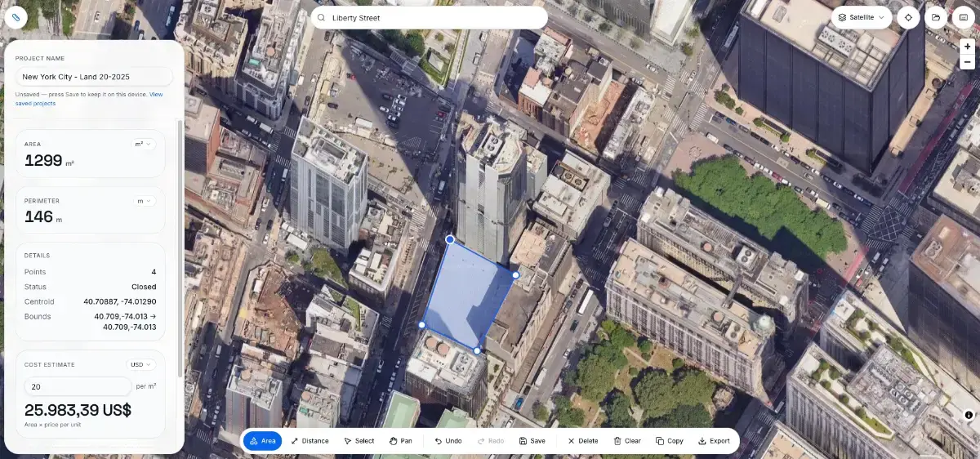Click the keyboard shortcuts icon
The height and width of the screenshot is (459, 980).
pos(964,17)
